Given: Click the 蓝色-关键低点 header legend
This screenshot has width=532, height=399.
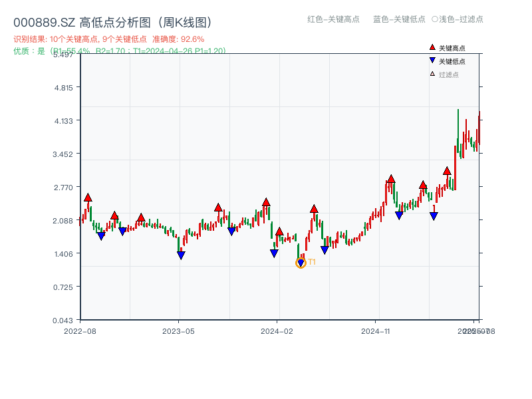Looking at the screenshot, I should coord(399,19).
